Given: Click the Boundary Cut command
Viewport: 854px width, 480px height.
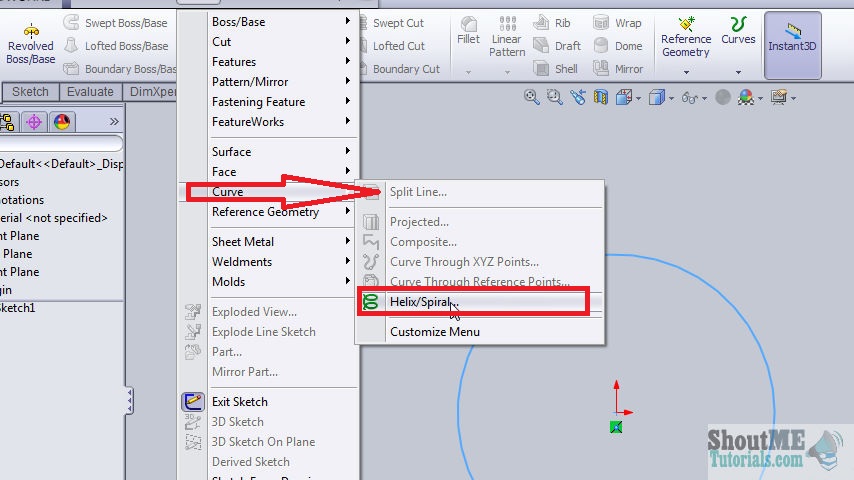Looking at the screenshot, I should tap(405, 69).
